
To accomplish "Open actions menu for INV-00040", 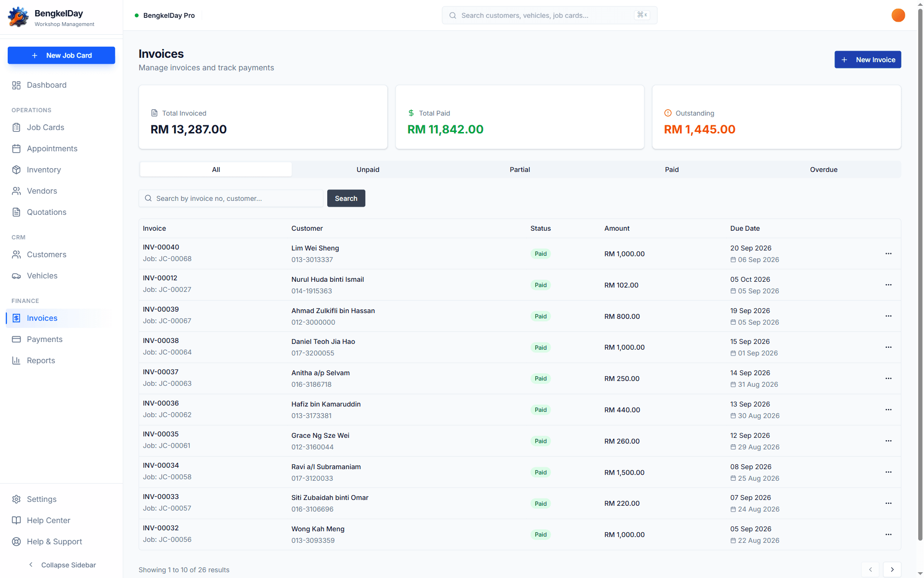I will [x=888, y=254].
